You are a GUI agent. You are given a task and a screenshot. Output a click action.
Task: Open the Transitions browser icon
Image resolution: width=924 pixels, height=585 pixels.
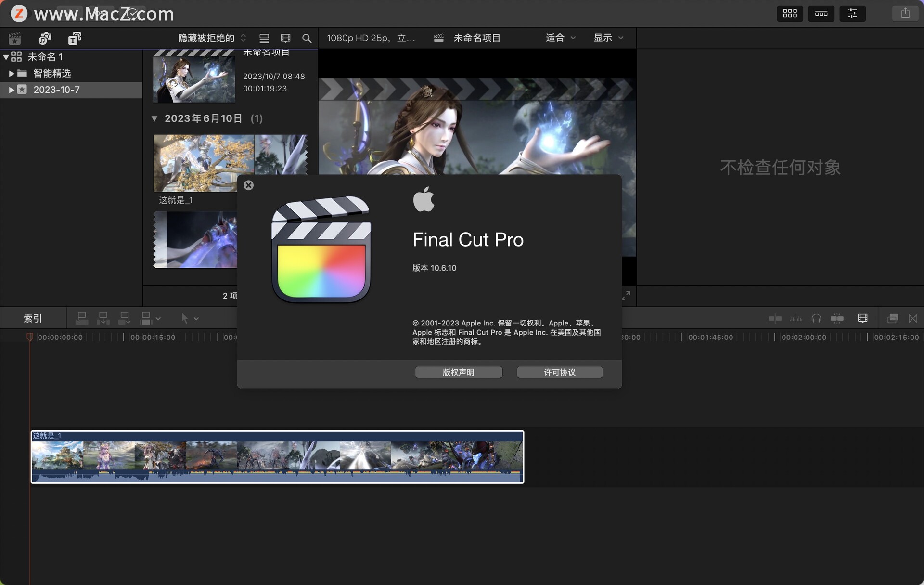pyautogui.click(x=913, y=318)
